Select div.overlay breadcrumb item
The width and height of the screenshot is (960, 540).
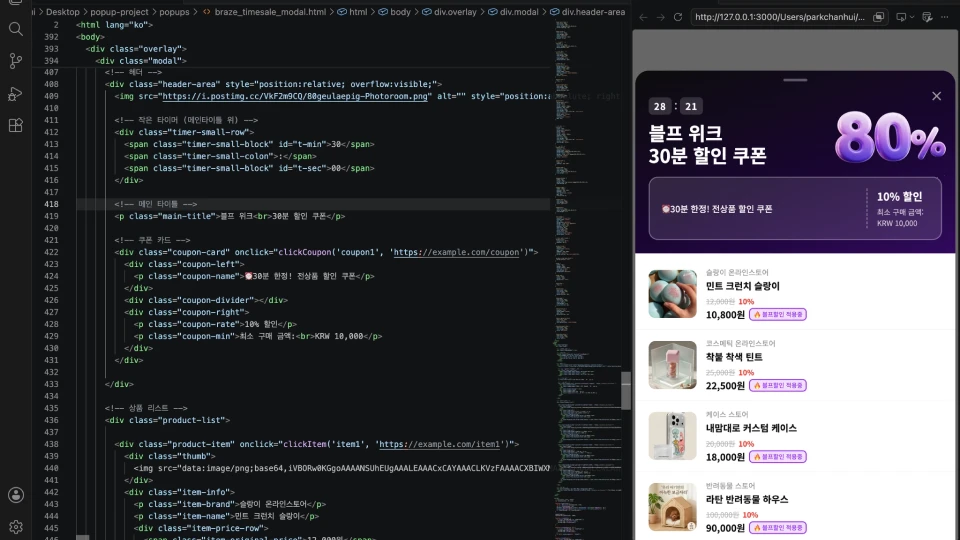[x=455, y=12]
